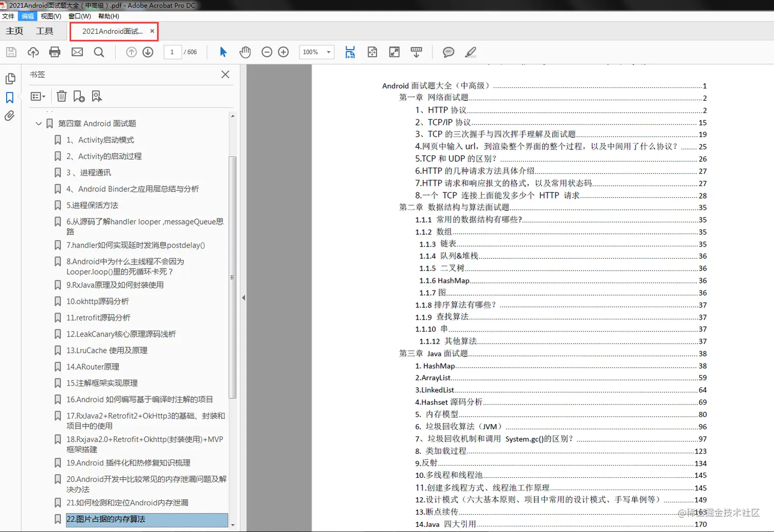
Task: Toggle the Bookmarks panel icon
Action: point(10,98)
